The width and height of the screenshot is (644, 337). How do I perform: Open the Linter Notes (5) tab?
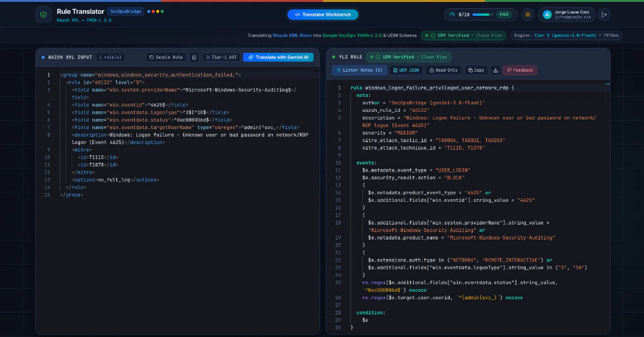(x=359, y=70)
